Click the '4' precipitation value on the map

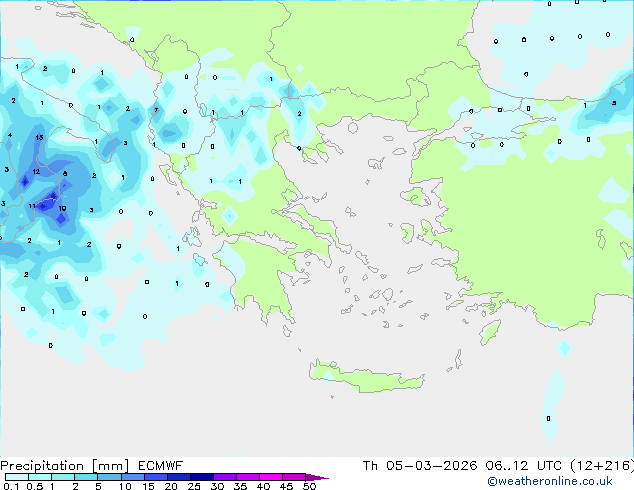point(10,135)
